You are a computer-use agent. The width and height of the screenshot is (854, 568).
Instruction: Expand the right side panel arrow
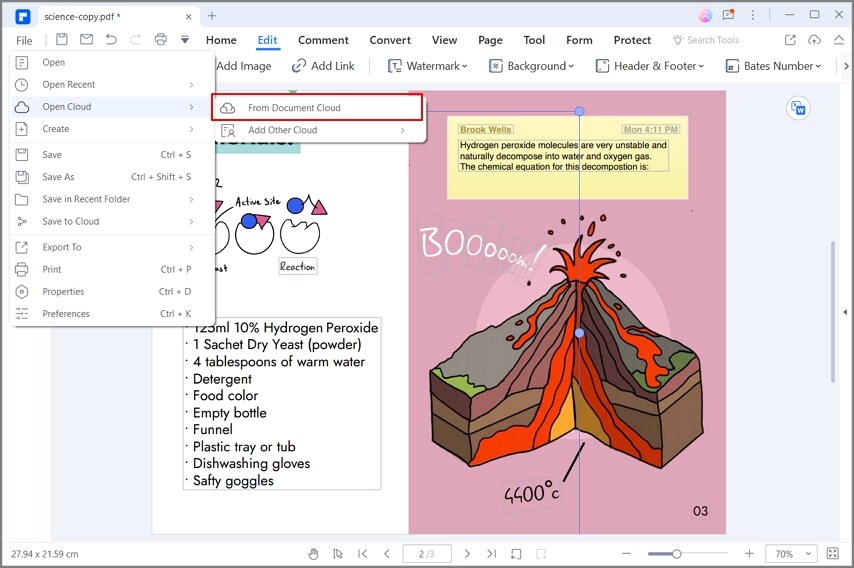845,312
